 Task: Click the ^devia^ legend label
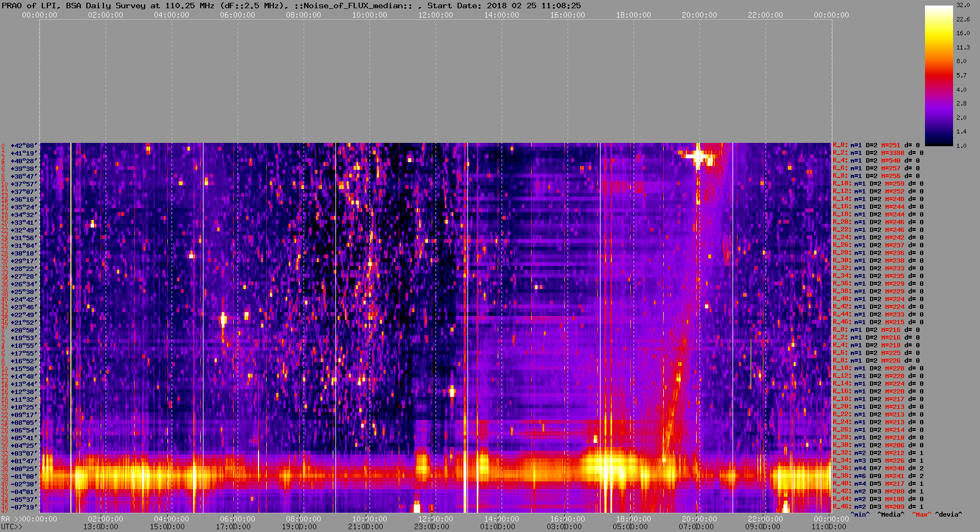pos(949,515)
